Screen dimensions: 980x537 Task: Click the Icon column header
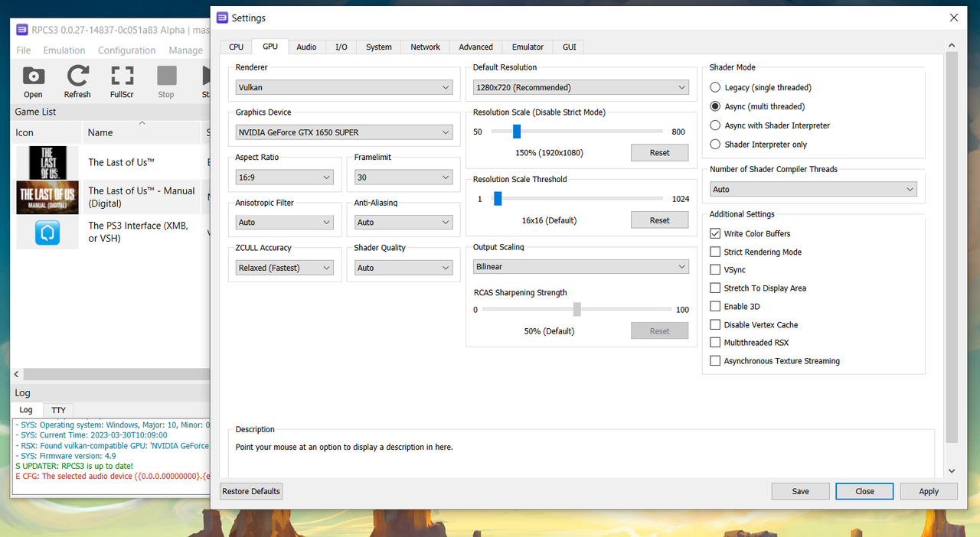point(47,132)
